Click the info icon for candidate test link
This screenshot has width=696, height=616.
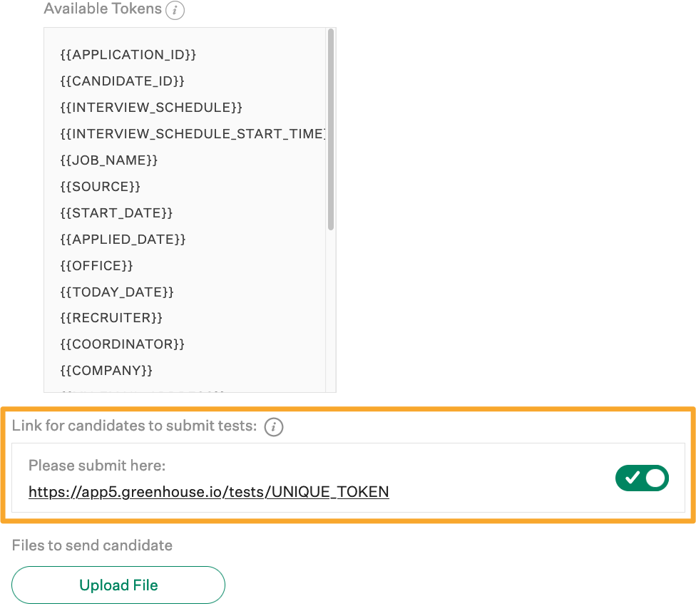(273, 427)
